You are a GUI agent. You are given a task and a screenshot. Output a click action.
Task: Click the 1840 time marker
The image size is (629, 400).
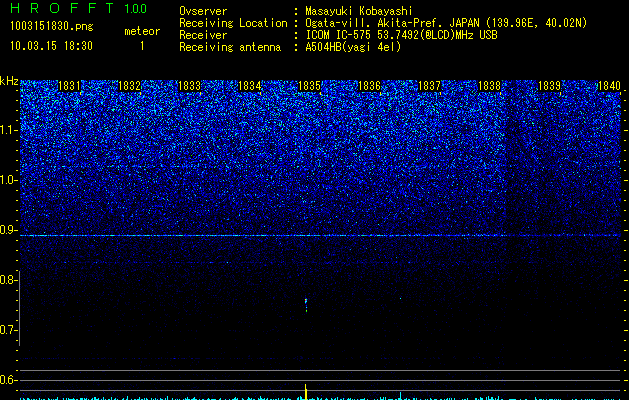pyautogui.click(x=609, y=86)
